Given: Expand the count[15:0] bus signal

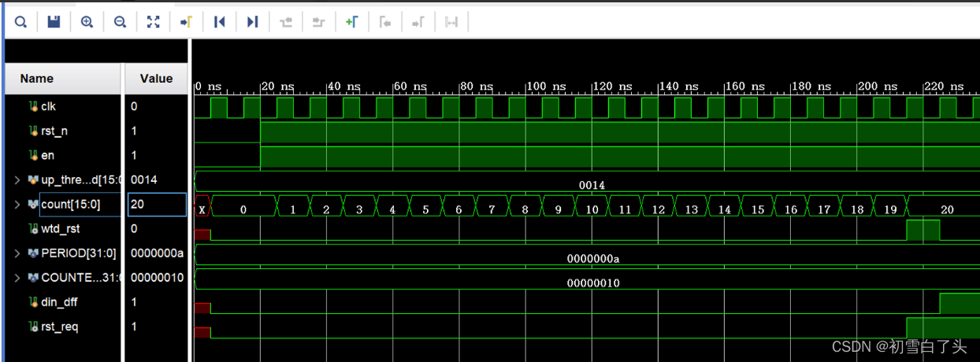Looking at the screenshot, I should [x=17, y=205].
